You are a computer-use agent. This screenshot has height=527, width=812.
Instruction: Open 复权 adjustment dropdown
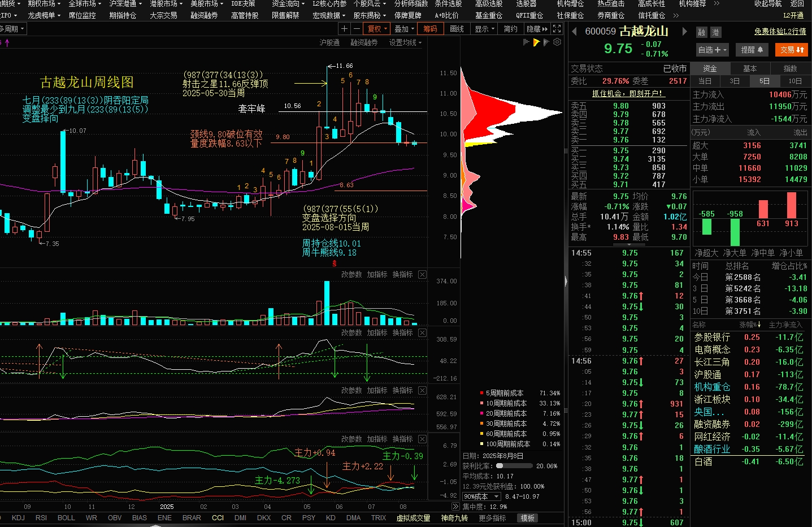377,29
